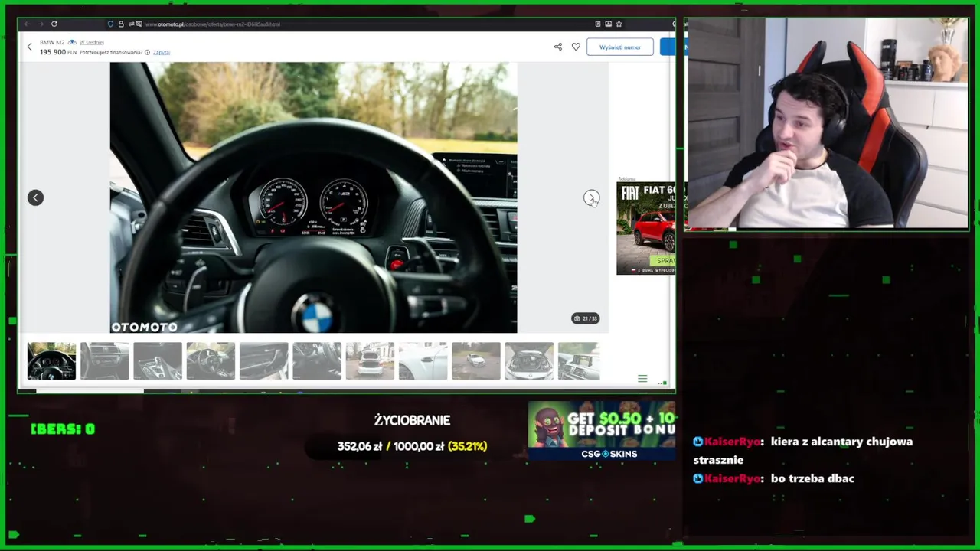Open the main steering wheel photo
The height and width of the screenshot is (551, 980).
point(313,197)
